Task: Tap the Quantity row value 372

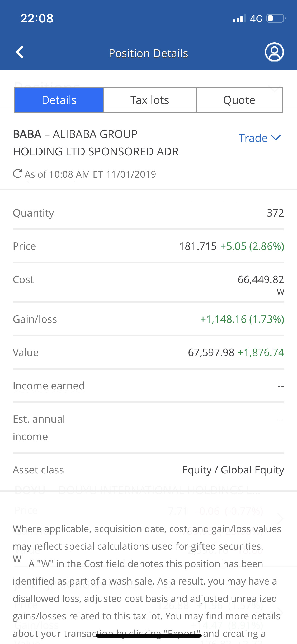Action: pos(275,213)
